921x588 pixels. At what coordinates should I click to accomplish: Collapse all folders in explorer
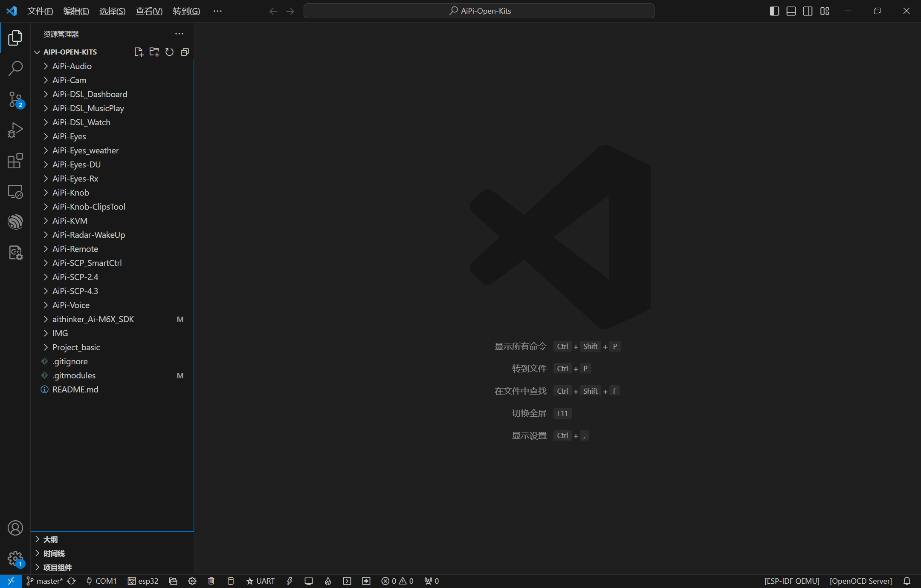coord(185,52)
